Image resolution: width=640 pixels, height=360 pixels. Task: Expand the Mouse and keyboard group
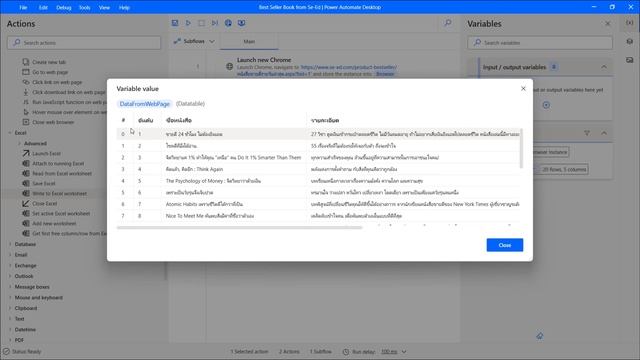10,298
